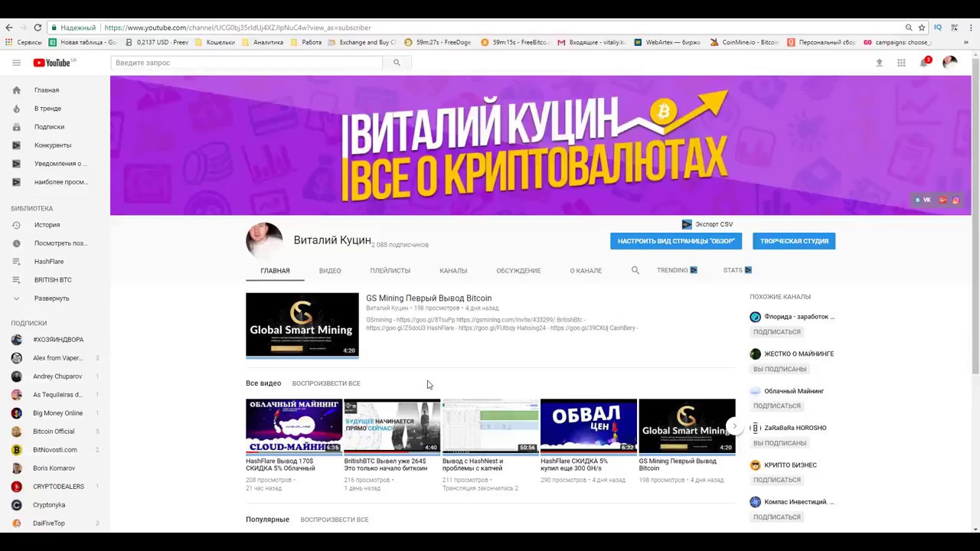The image size is (980, 551).
Task: Open the Trending tab
Action: (x=677, y=270)
